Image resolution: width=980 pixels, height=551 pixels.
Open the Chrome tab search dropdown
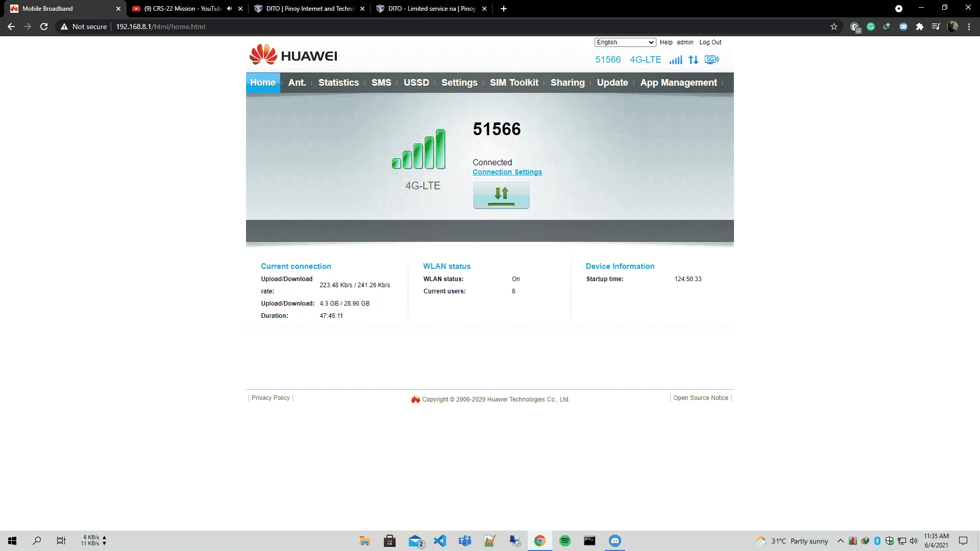pyautogui.click(x=899, y=9)
